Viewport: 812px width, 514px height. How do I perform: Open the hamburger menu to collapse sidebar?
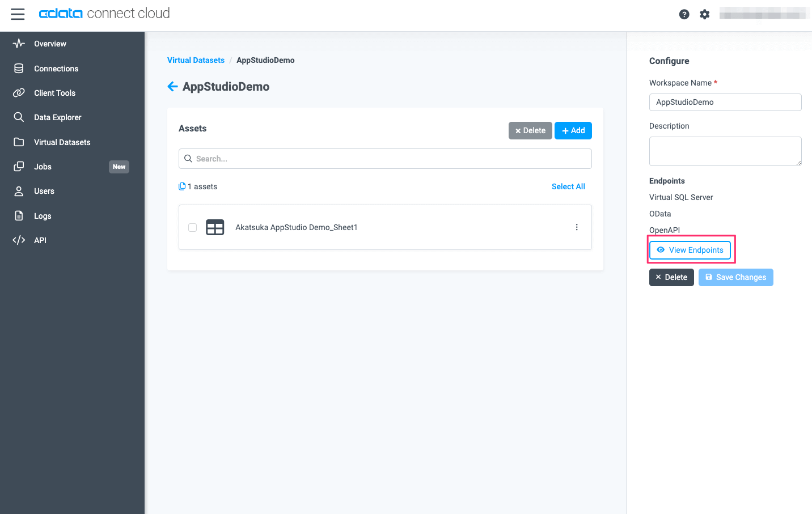18,14
